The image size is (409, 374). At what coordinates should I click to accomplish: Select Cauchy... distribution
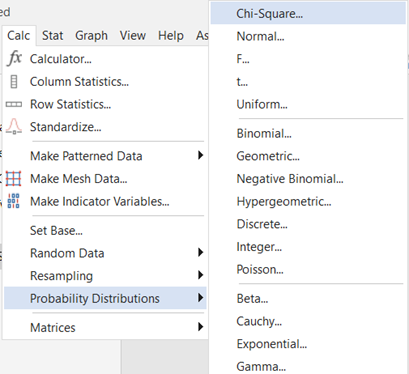click(308, 321)
